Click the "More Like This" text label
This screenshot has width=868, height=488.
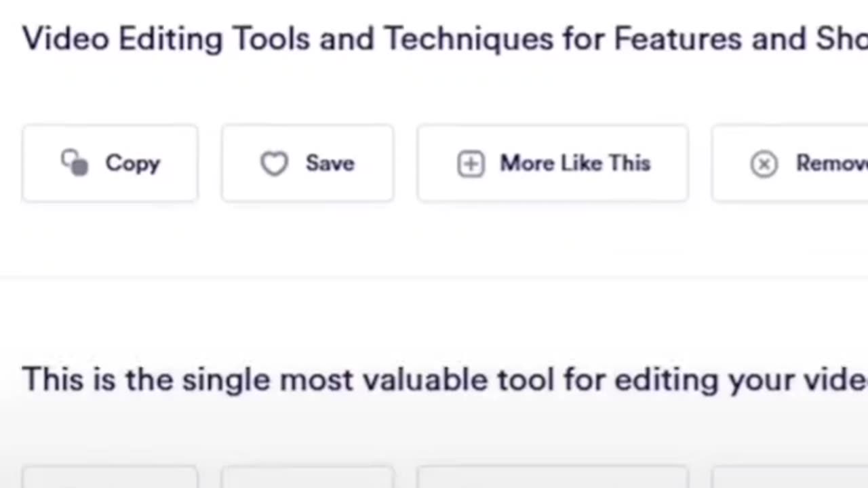(575, 163)
